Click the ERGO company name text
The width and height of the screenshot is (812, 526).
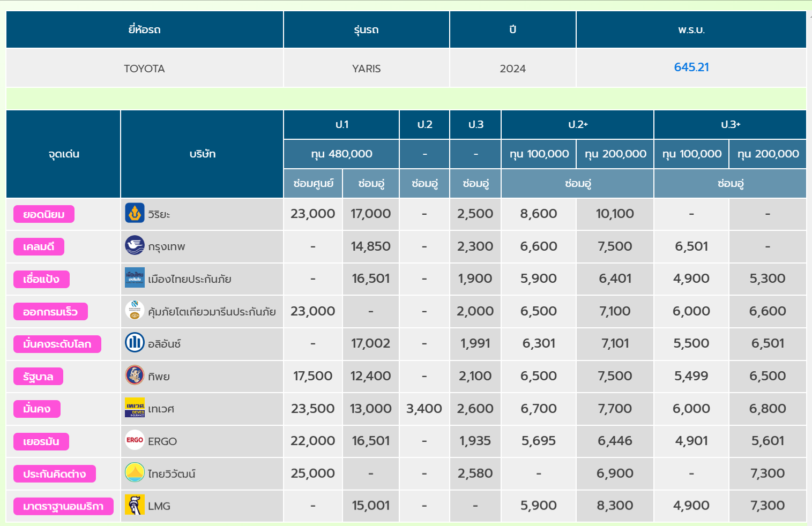tap(162, 441)
